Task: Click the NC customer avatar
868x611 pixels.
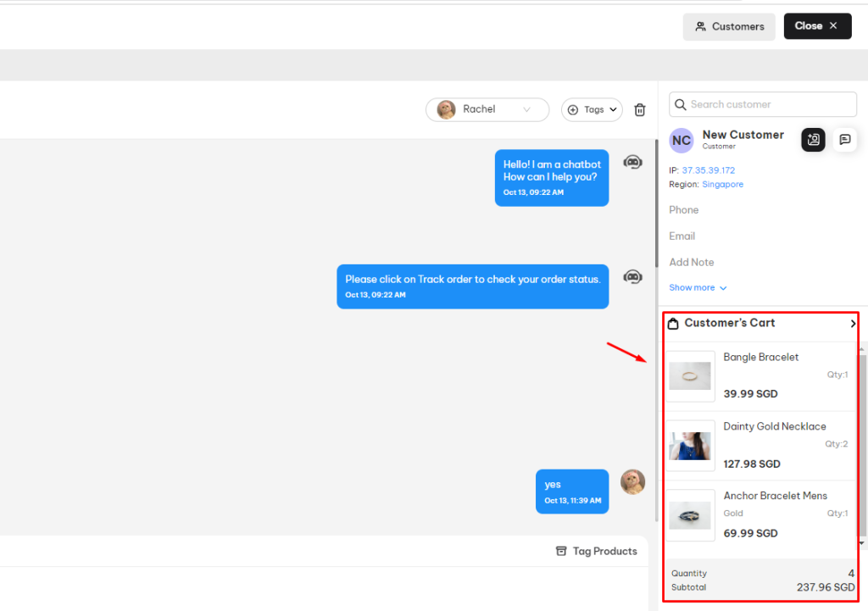Action: point(682,140)
